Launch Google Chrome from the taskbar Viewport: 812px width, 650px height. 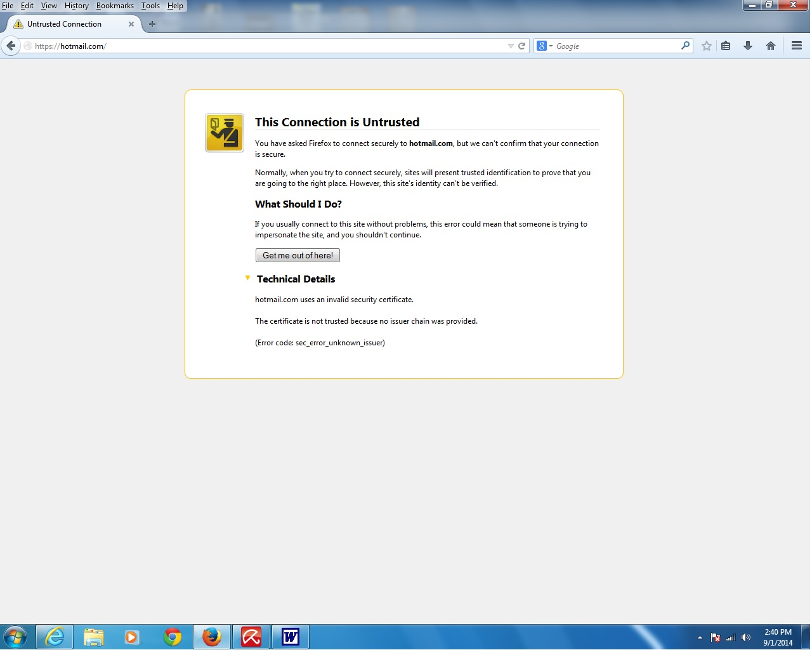point(172,637)
